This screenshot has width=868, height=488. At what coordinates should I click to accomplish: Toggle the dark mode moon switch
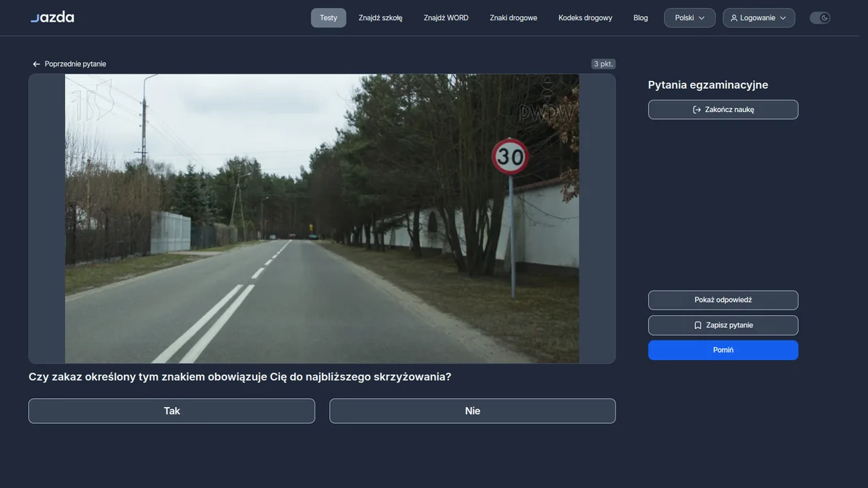click(x=820, y=18)
